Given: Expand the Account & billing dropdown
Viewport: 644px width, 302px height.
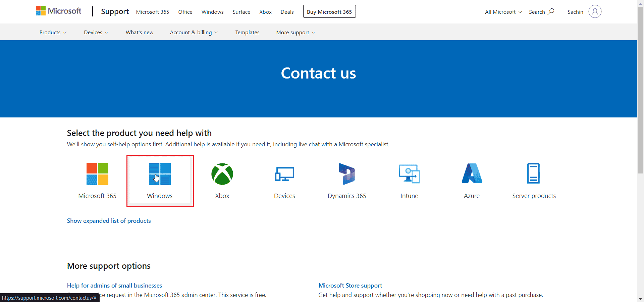Looking at the screenshot, I should (x=194, y=32).
